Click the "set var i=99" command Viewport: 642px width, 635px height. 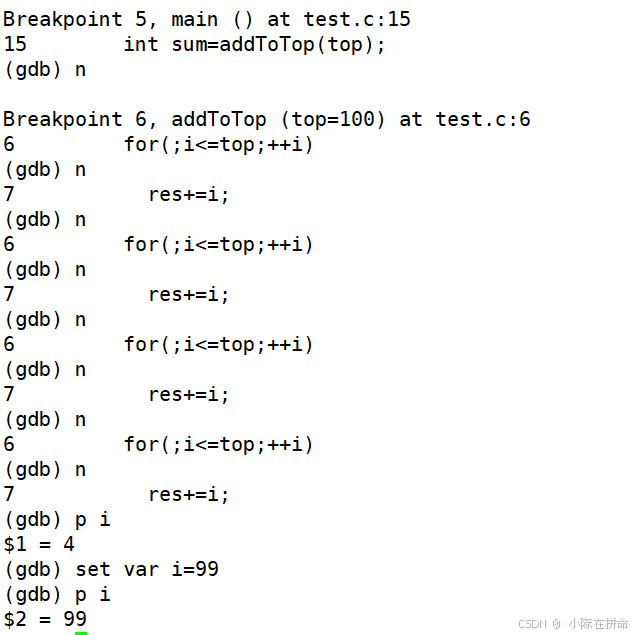(147, 569)
